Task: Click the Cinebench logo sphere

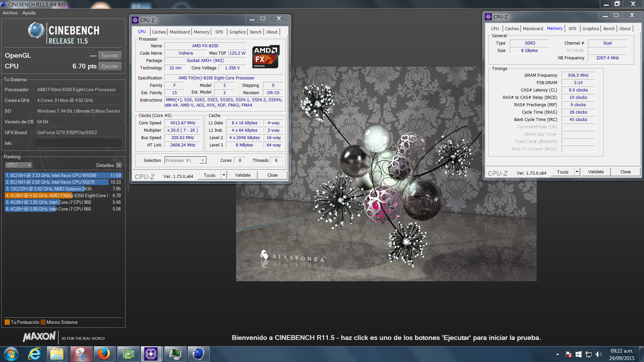Action: pos(36,31)
